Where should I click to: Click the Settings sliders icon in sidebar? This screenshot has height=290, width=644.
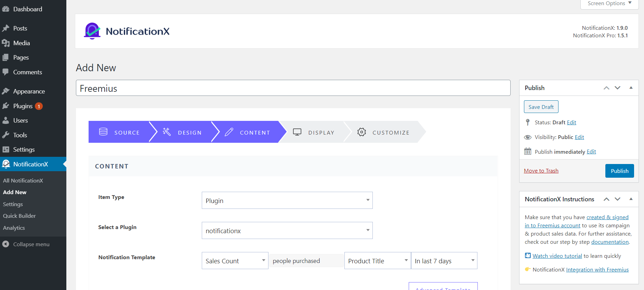click(6, 150)
